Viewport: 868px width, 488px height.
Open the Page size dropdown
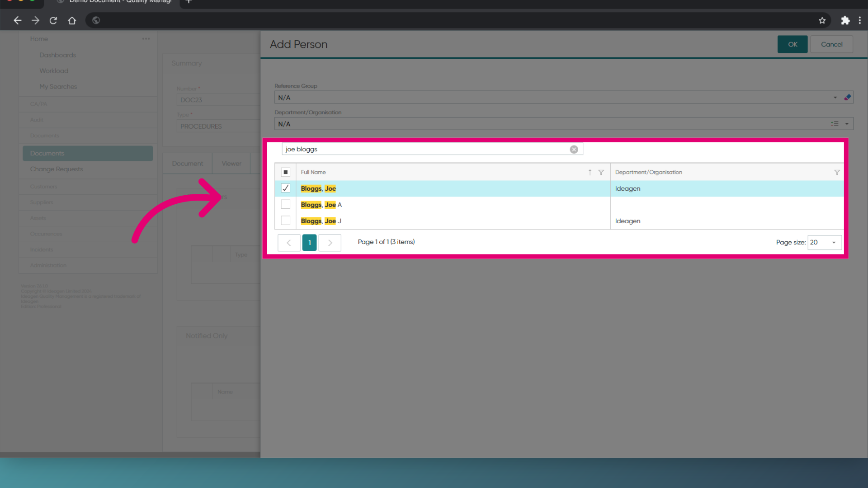point(825,242)
